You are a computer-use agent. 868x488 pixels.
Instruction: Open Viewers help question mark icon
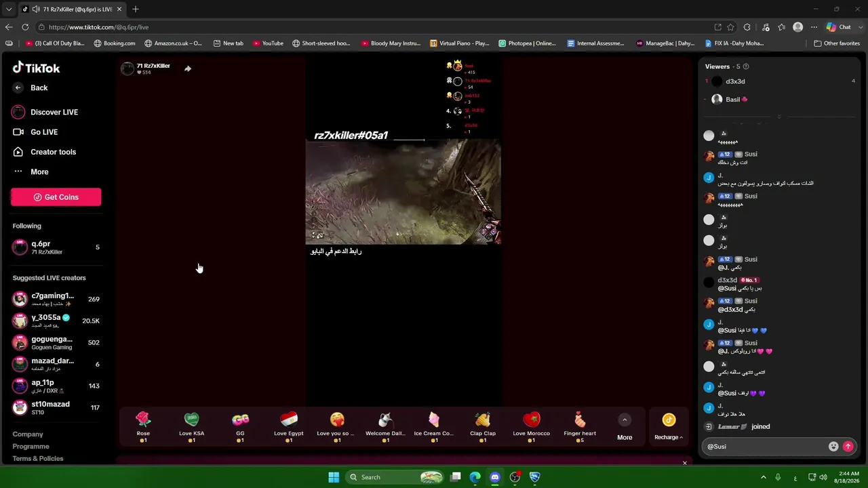pos(746,66)
